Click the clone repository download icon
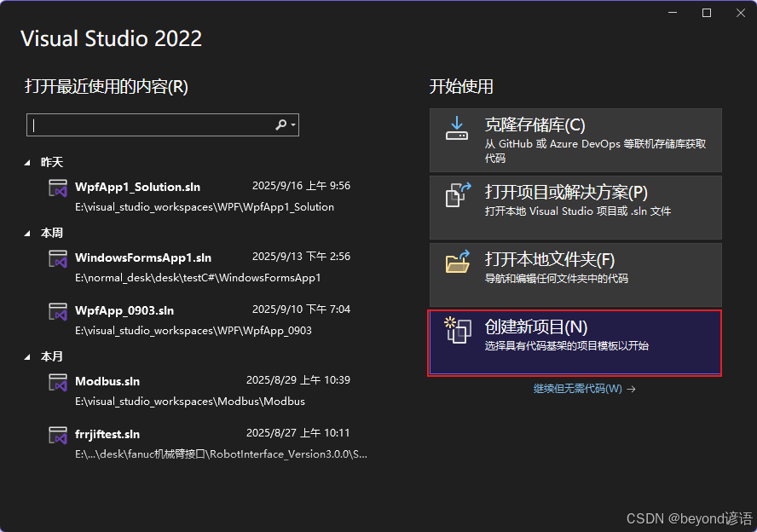Screen dimensions: 757x532 (457, 128)
